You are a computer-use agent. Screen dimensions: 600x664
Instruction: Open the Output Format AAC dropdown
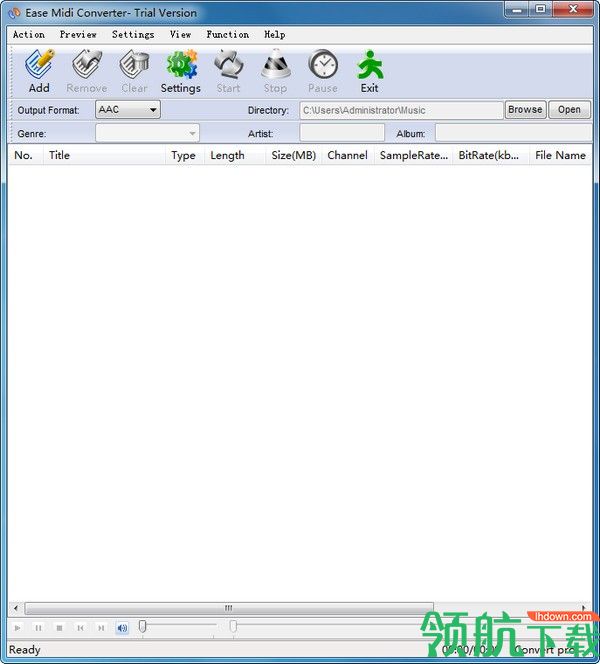pyautogui.click(x=128, y=110)
